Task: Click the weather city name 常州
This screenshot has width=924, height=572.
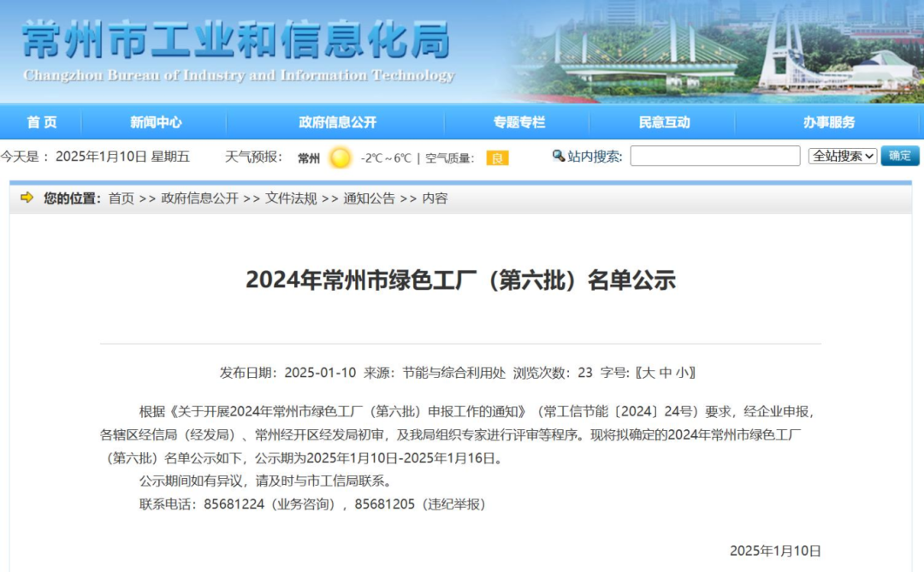Action: (309, 158)
